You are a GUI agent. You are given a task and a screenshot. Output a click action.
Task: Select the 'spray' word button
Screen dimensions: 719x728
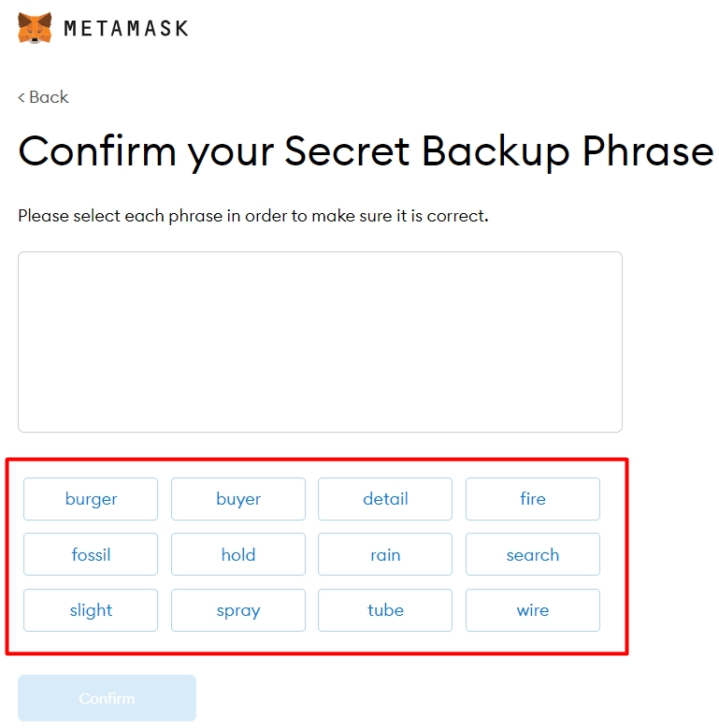(x=238, y=610)
